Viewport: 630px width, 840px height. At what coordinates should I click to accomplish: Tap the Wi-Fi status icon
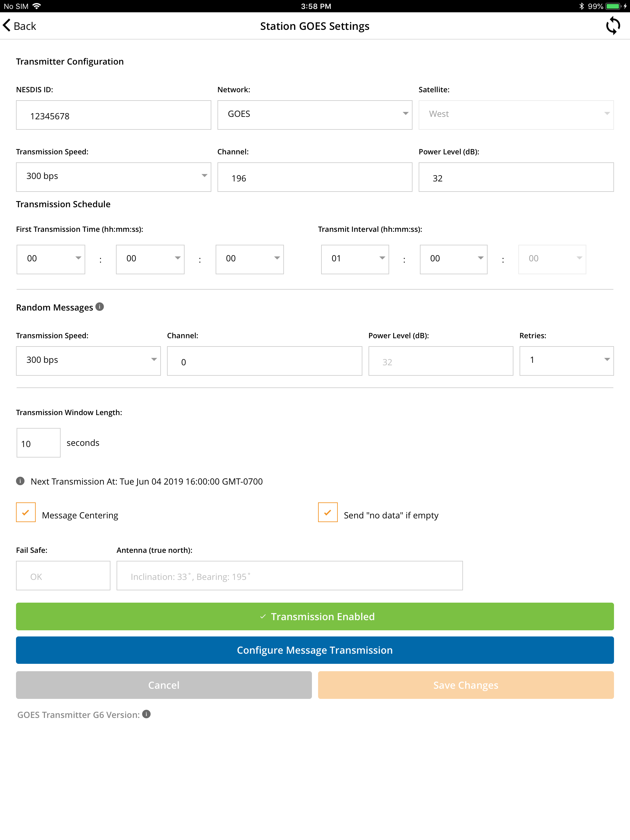(37, 6)
